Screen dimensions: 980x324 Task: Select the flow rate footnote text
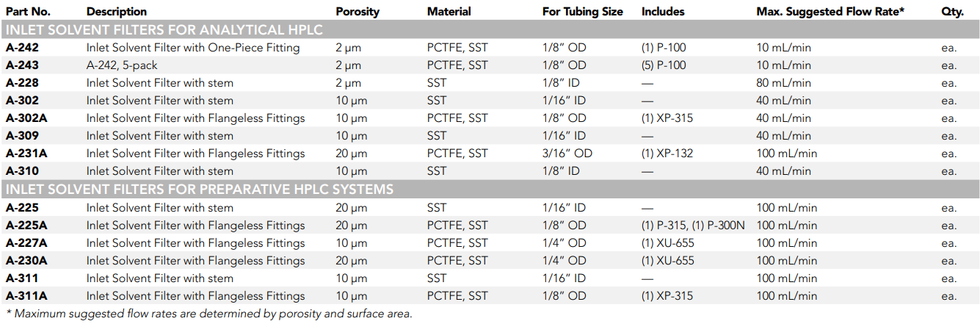coord(209,314)
